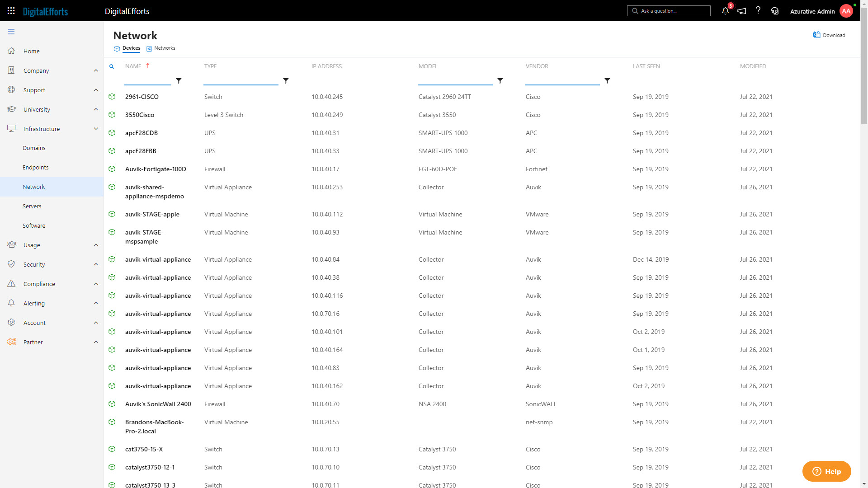
Task: Open the filter funnel on the MODEL column
Action: click(x=501, y=81)
